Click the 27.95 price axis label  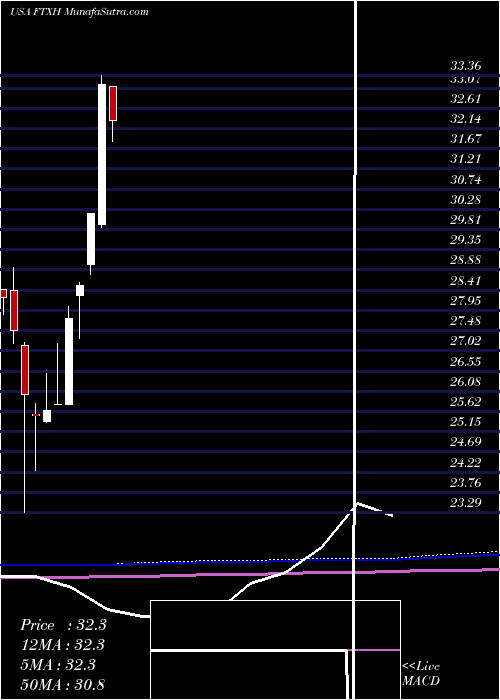466,300
